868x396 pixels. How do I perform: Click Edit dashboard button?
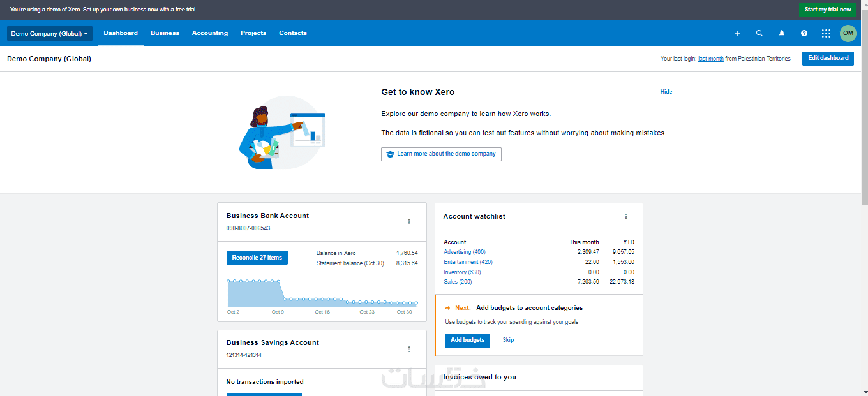[828, 58]
